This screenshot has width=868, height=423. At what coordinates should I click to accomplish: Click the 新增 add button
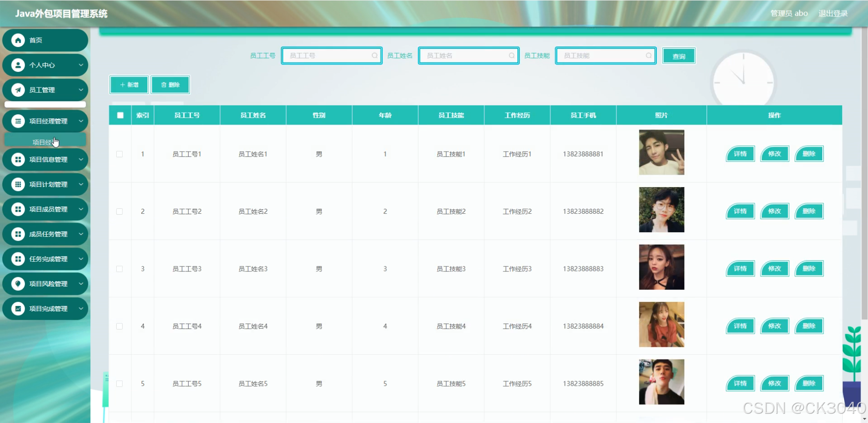click(129, 85)
